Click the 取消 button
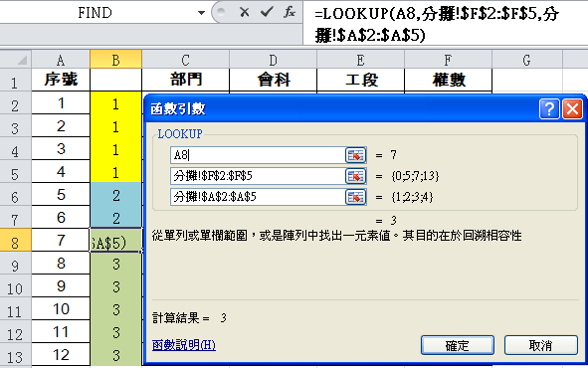The width and height of the screenshot is (588, 368). click(541, 345)
